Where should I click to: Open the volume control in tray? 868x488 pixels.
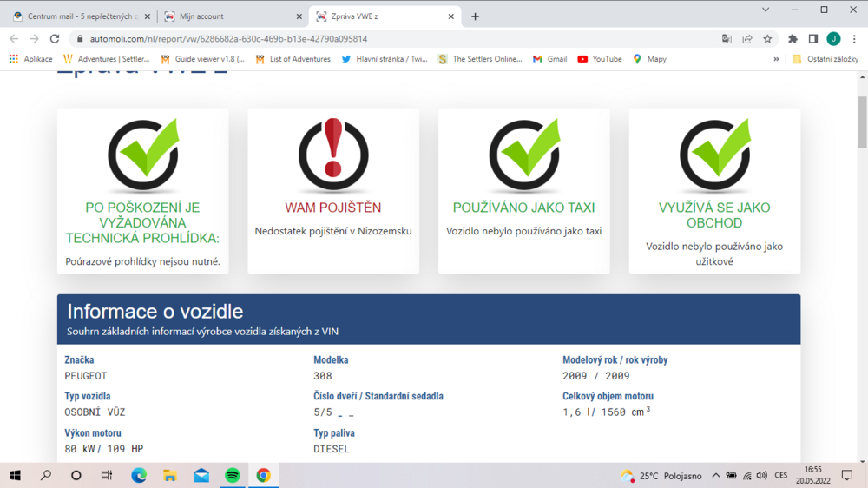[762, 475]
